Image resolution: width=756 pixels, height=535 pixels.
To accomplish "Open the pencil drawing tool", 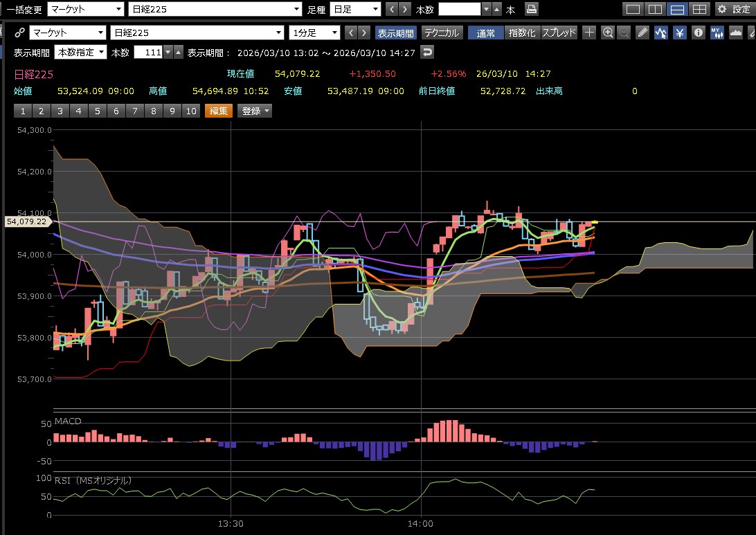I will (x=642, y=33).
